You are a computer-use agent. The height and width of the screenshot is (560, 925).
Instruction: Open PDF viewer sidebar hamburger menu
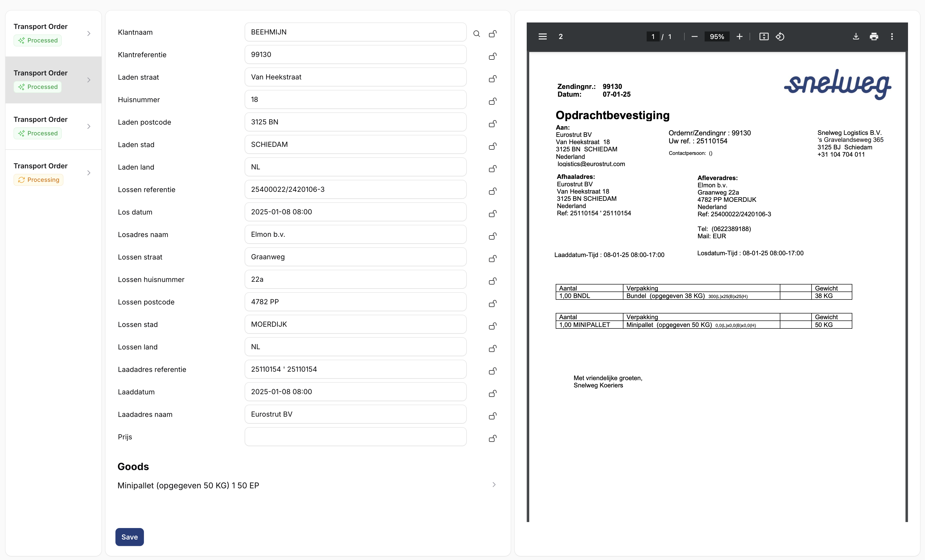(x=542, y=36)
